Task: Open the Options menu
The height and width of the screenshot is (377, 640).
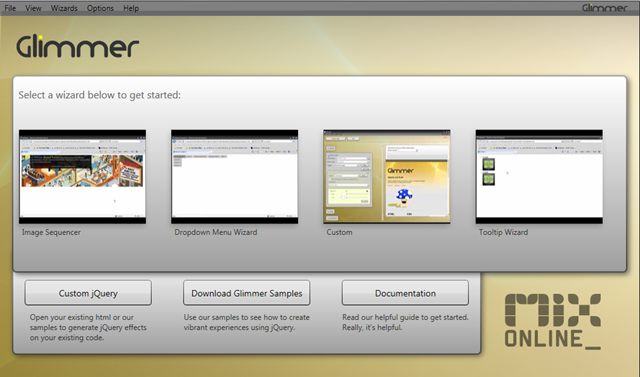Action: coord(100,8)
